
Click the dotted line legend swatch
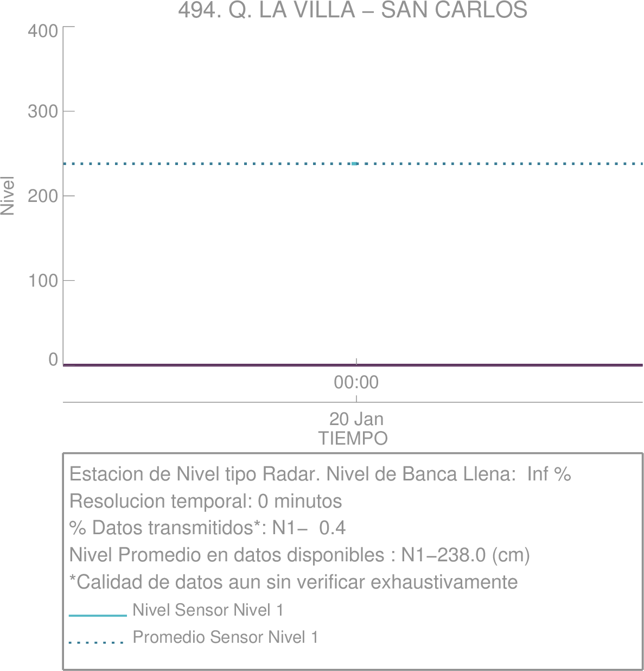97,643
